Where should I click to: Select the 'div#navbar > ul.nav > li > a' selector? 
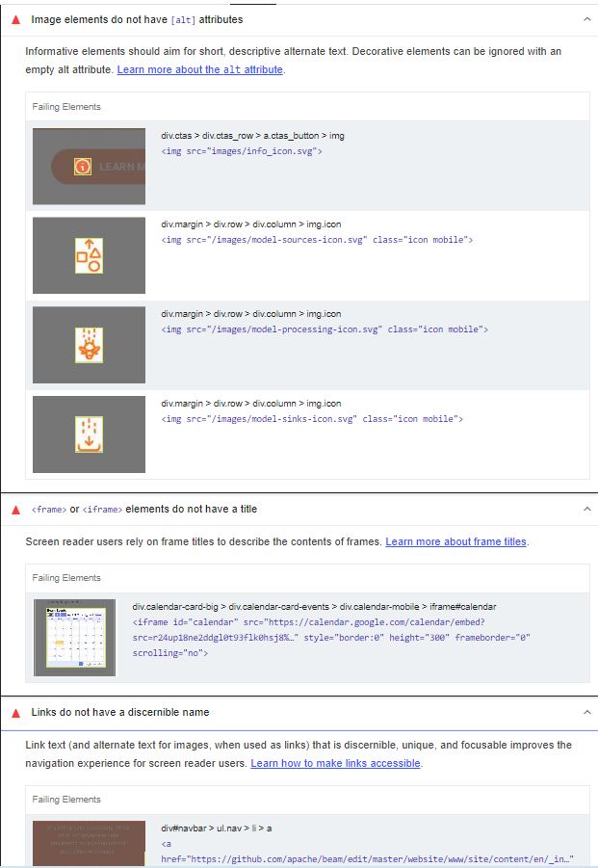217,829
